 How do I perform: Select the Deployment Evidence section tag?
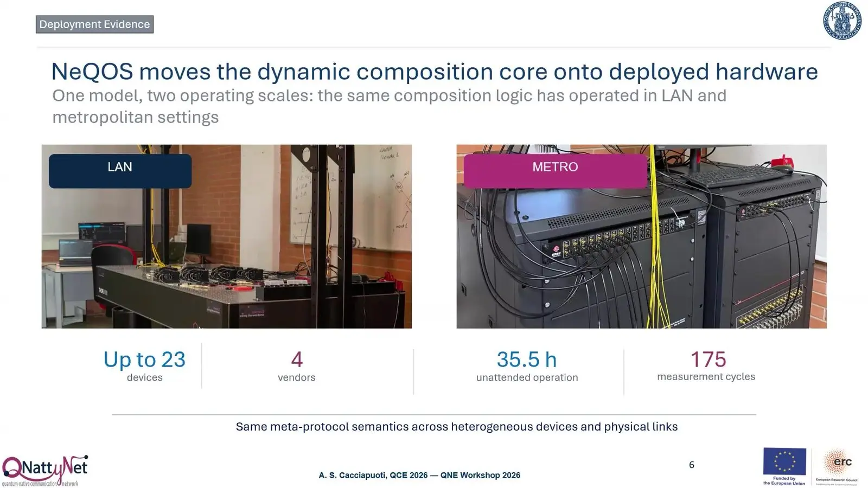pyautogui.click(x=95, y=24)
